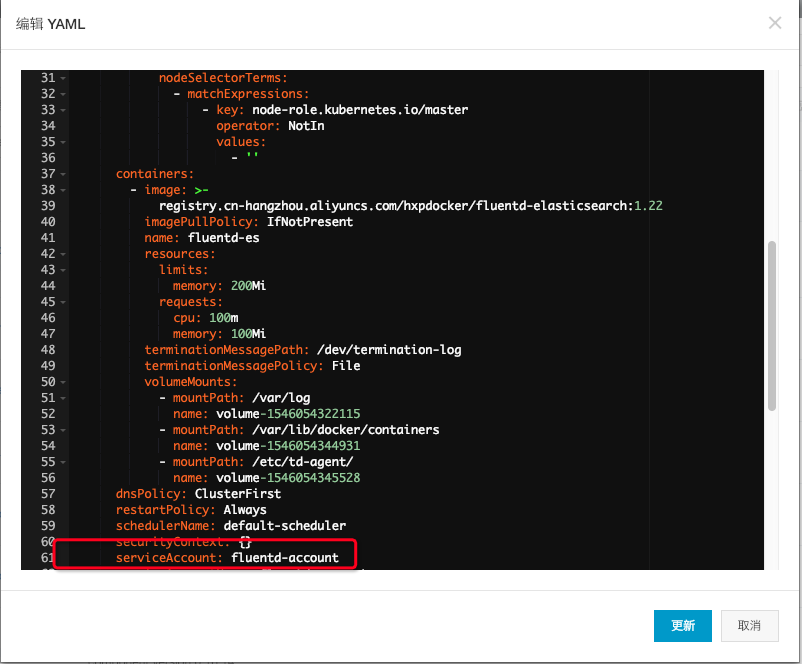This screenshot has width=802, height=664.
Task: Collapse fold arrow at line 33
Action: pyautogui.click(x=63, y=110)
